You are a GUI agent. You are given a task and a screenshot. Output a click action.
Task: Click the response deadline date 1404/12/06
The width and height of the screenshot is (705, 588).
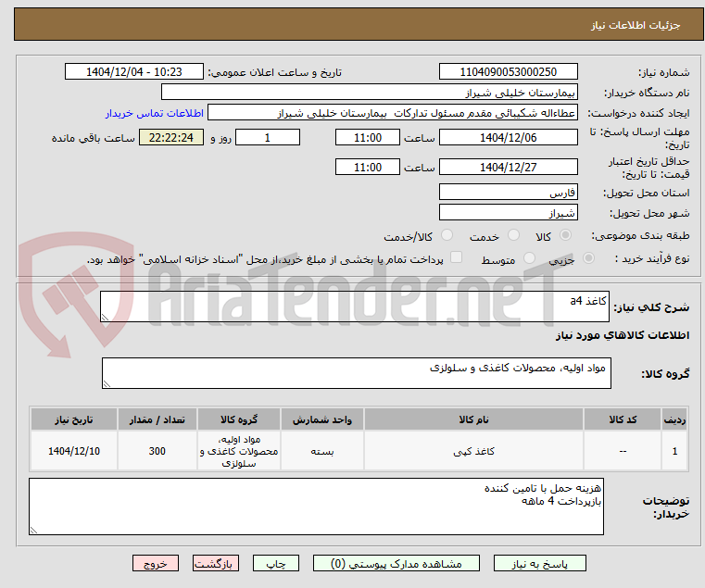[x=508, y=138]
